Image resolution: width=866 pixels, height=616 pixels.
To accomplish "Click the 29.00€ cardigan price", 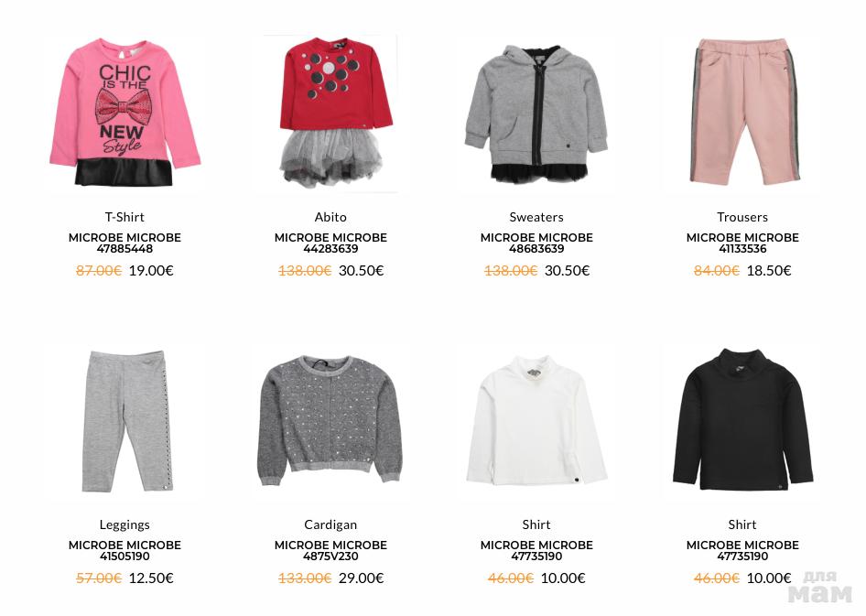I will tap(362, 578).
